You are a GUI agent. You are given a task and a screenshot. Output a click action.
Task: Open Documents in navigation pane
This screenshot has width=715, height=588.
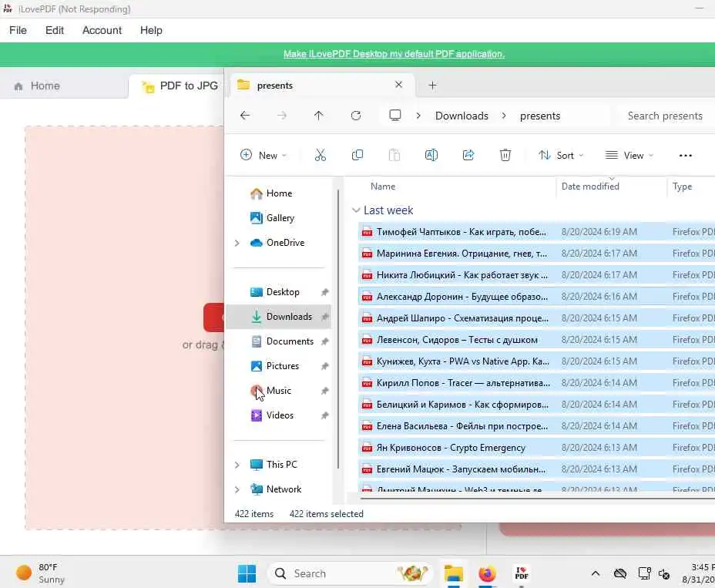[x=290, y=341]
